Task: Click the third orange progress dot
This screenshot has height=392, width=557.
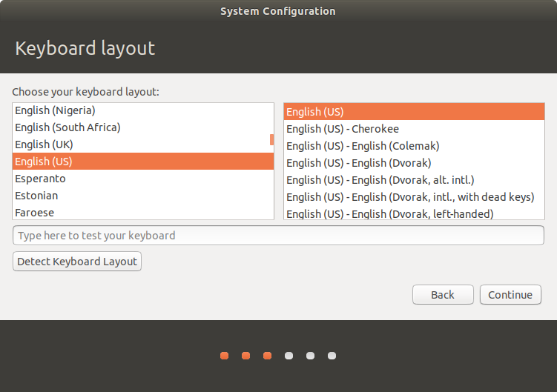Action: (x=267, y=356)
